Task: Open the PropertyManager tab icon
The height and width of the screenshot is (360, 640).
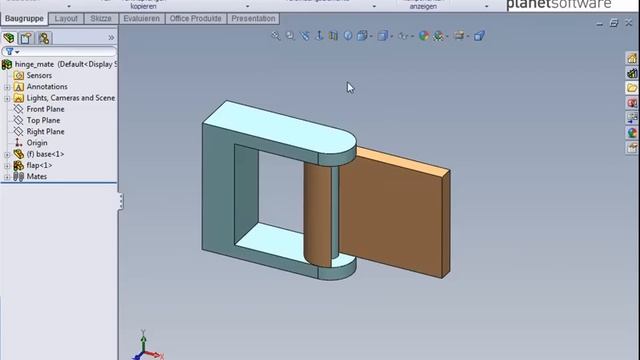Action: pos(26,38)
